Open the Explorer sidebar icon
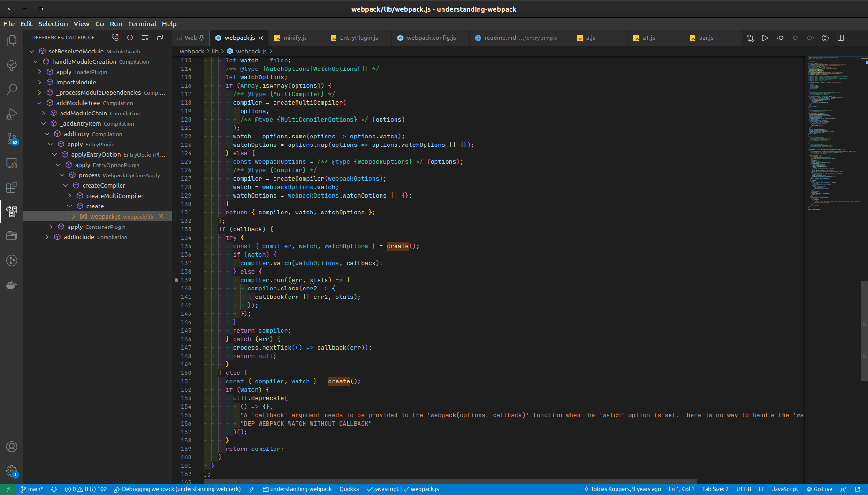The image size is (868, 495). [11, 41]
